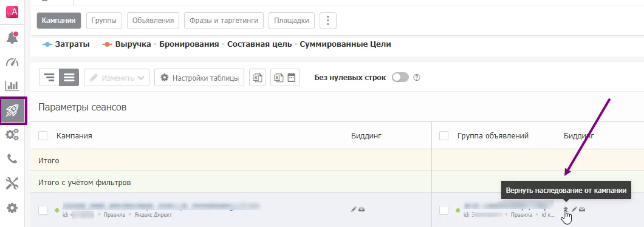Open the phone calls icon in sidebar

coord(12,159)
